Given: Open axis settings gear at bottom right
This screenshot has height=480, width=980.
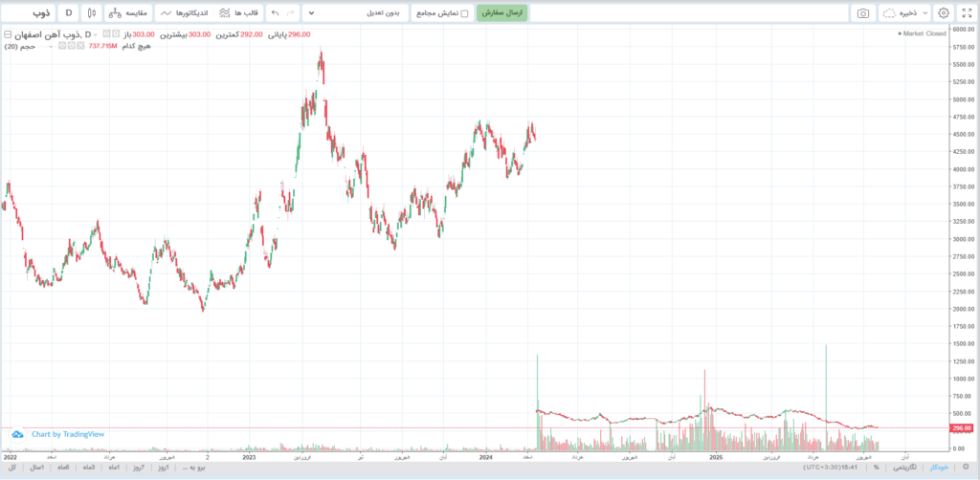Looking at the screenshot, I should click(x=965, y=467).
